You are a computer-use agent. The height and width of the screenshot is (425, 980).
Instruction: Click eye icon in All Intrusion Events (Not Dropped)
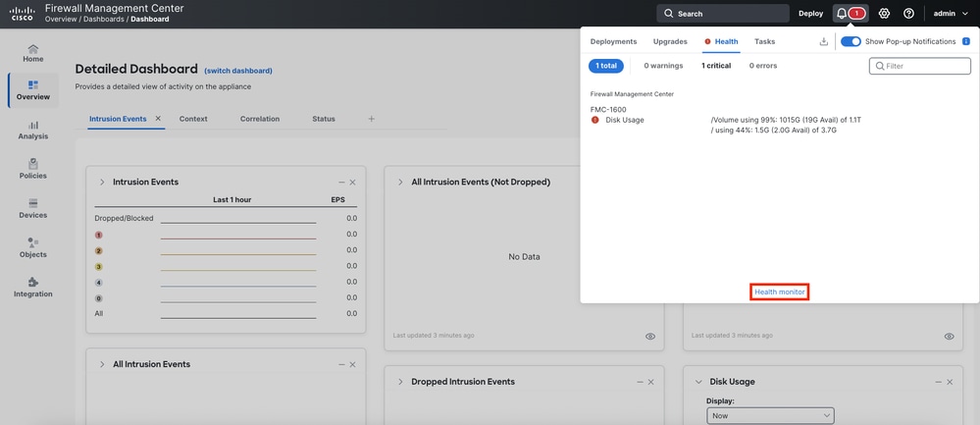650,337
